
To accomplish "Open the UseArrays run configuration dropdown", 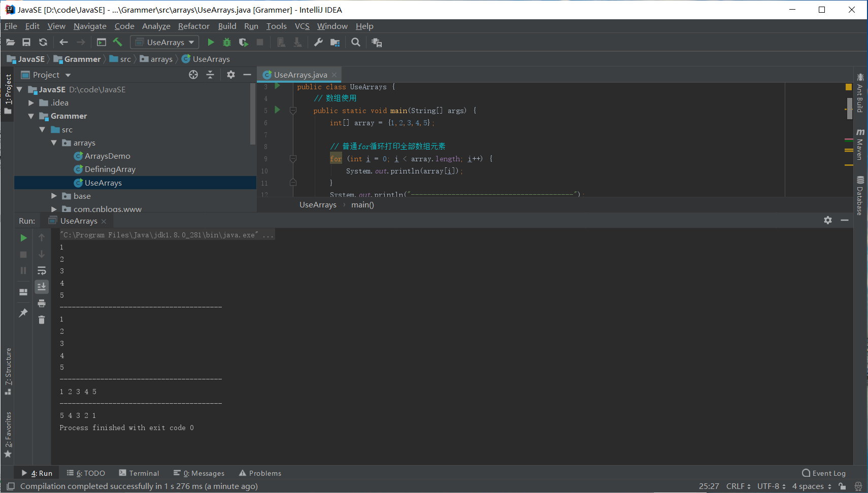I will click(165, 43).
